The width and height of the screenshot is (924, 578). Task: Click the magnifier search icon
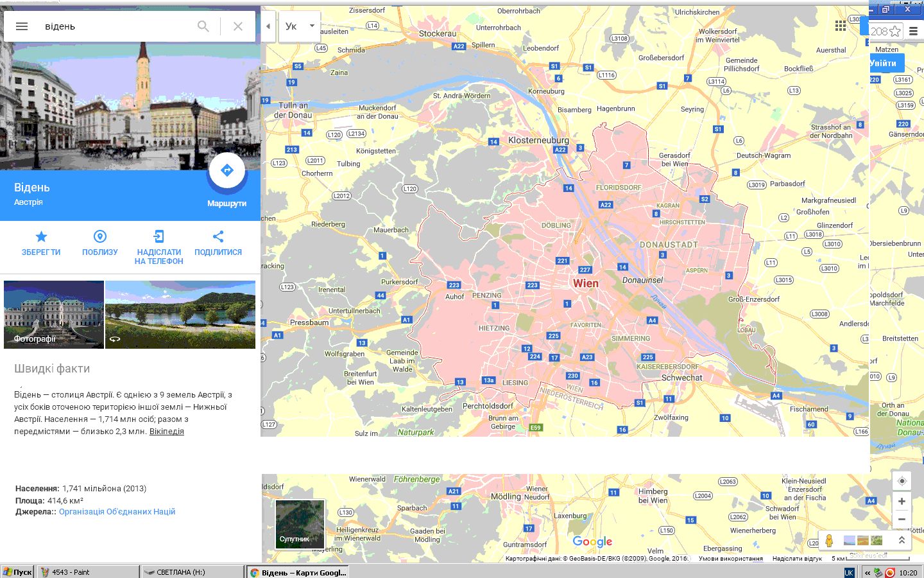(203, 26)
